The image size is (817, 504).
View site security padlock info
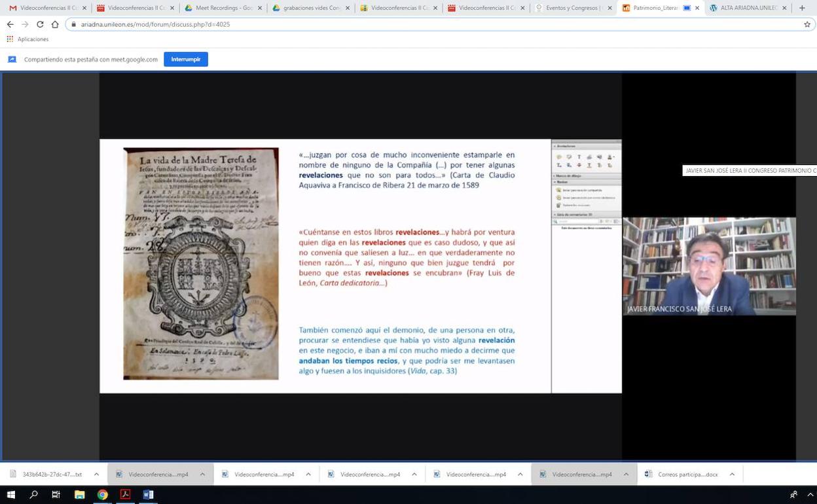(x=73, y=24)
